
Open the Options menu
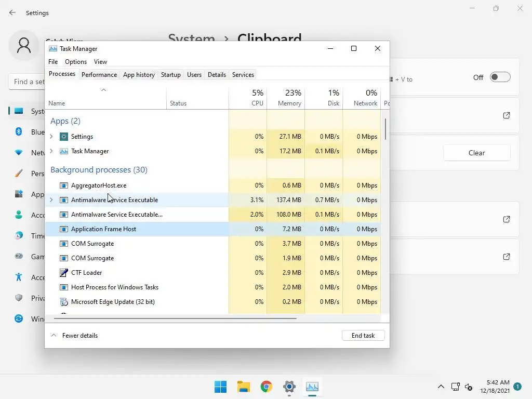pyautogui.click(x=76, y=62)
